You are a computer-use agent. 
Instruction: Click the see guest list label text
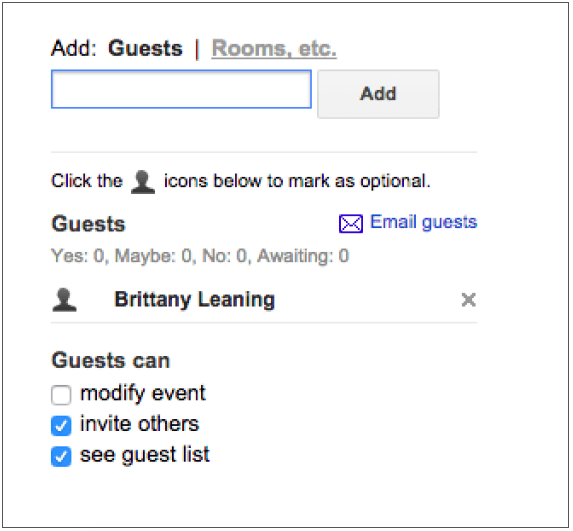click(145, 455)
